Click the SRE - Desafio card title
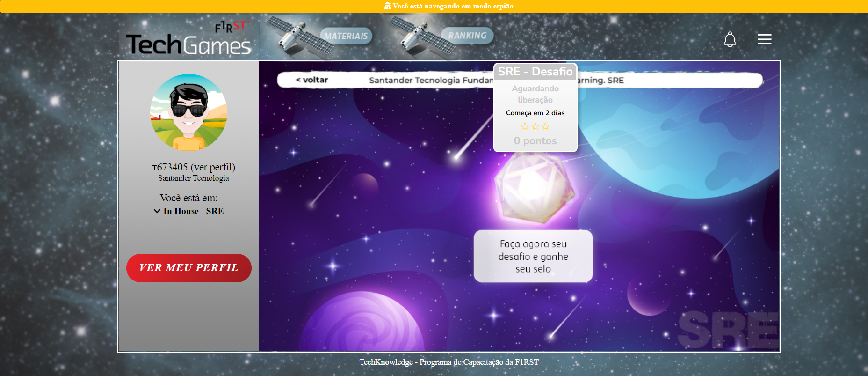 point(535,72)
